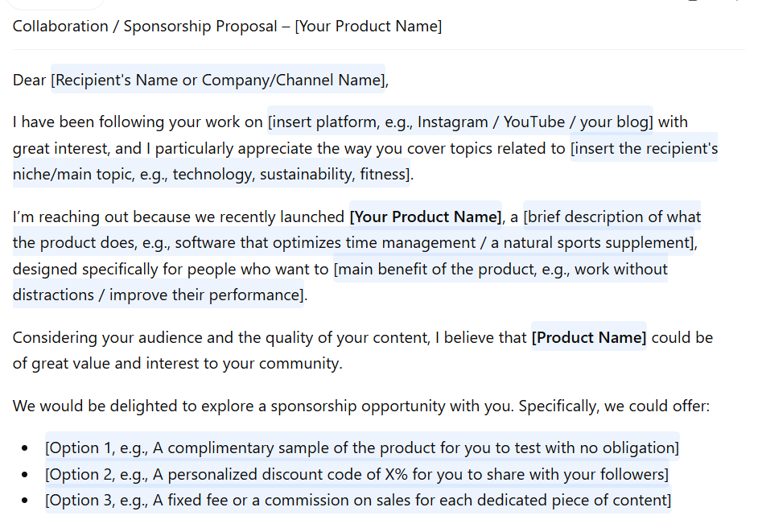Viewport: 758px width, 532px height.
Task: Select the bold [Product Name] placeholder
Action: pos(588,336)
